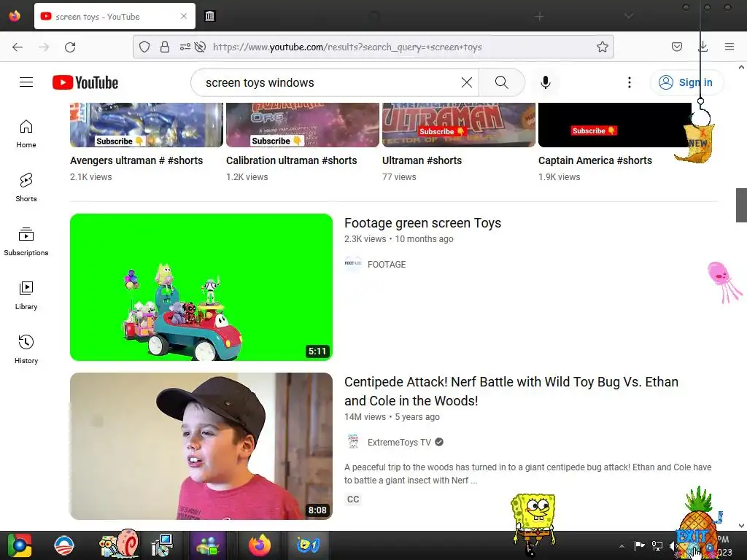Open Subscriptions in the sidebar

coord(26,241)
